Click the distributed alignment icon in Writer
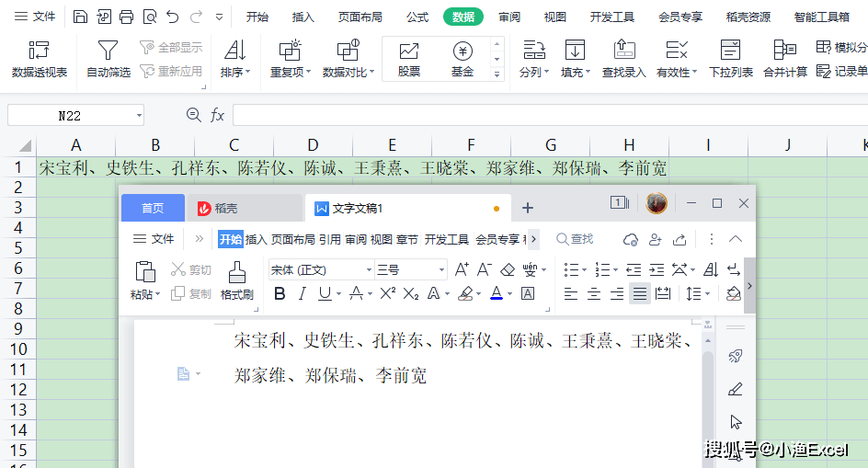Image resolution: width=868 pixels, height=468 pixels. (663, 293)
